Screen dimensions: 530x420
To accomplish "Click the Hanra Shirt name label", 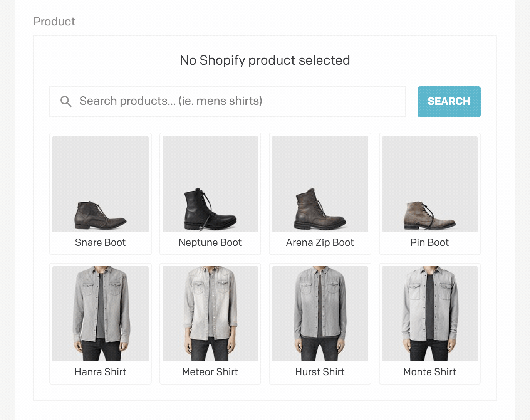I will (x=101, y=372).
